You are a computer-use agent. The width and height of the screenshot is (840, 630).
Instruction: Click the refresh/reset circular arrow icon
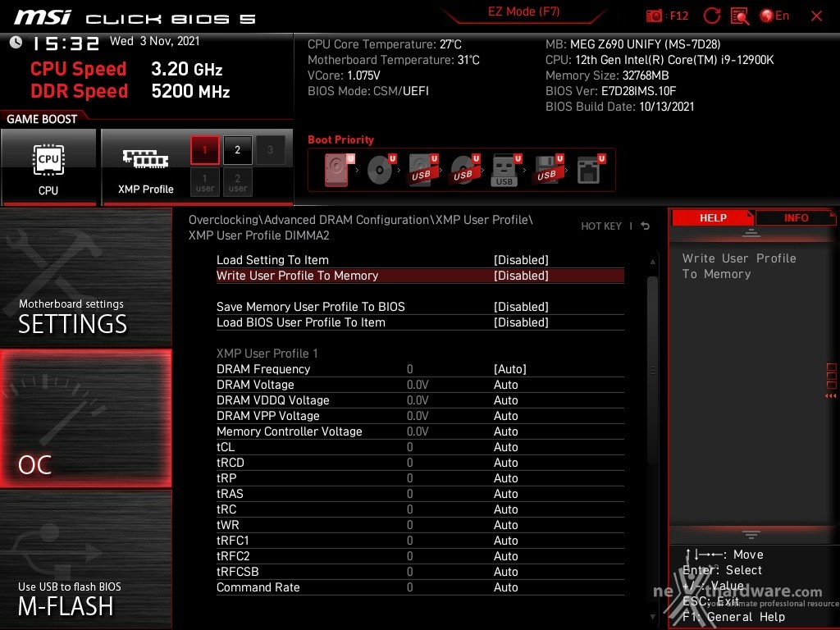pos(711,16)
